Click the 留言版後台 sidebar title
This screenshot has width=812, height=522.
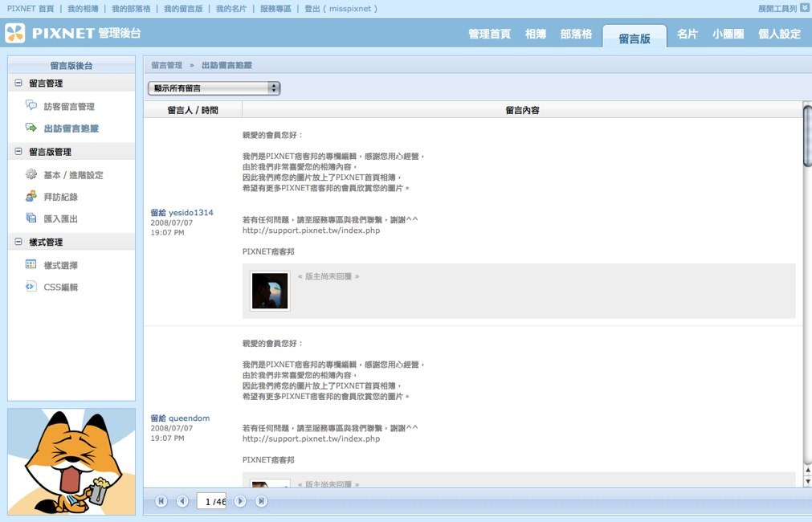pos(71,65)
